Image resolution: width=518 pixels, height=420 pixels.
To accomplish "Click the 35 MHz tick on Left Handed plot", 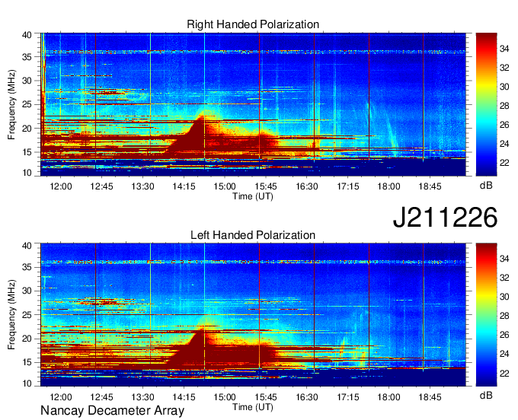I will click(x=27, y=267).
